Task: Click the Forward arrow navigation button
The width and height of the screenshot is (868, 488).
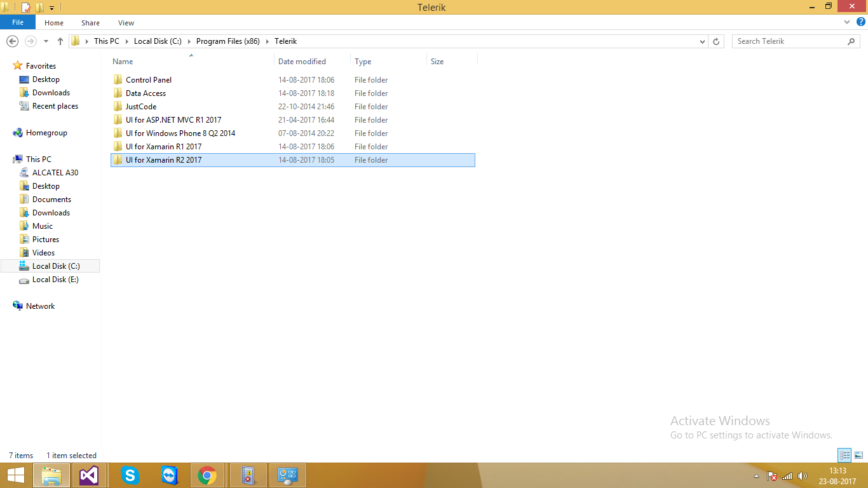Action: click(x=30, y=41)
